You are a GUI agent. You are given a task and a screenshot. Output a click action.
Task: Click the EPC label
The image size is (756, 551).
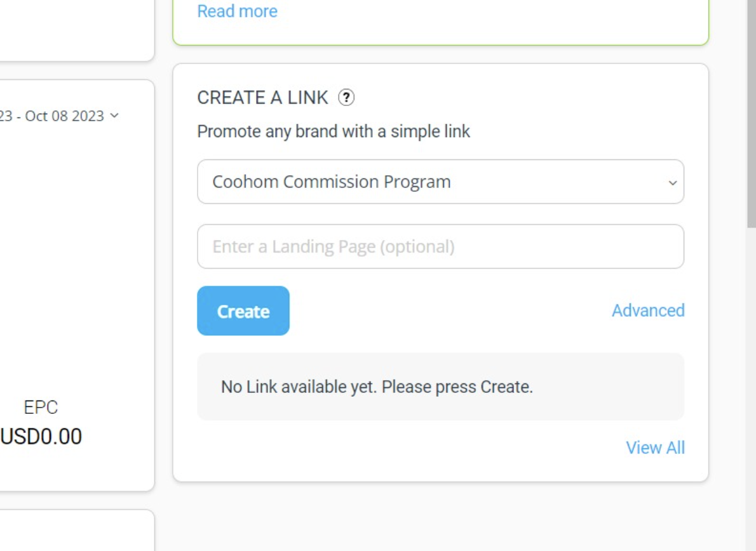[x=41, y=408]
